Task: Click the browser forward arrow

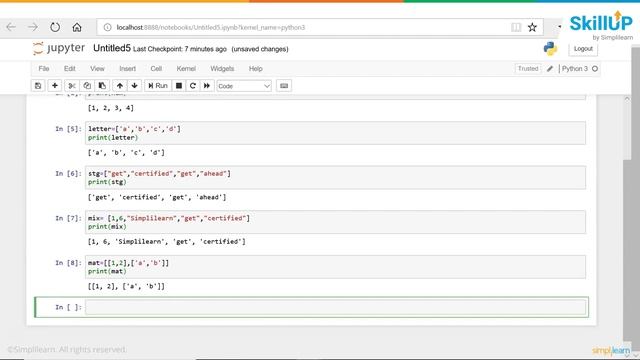Action: click(x=33, y=27)
